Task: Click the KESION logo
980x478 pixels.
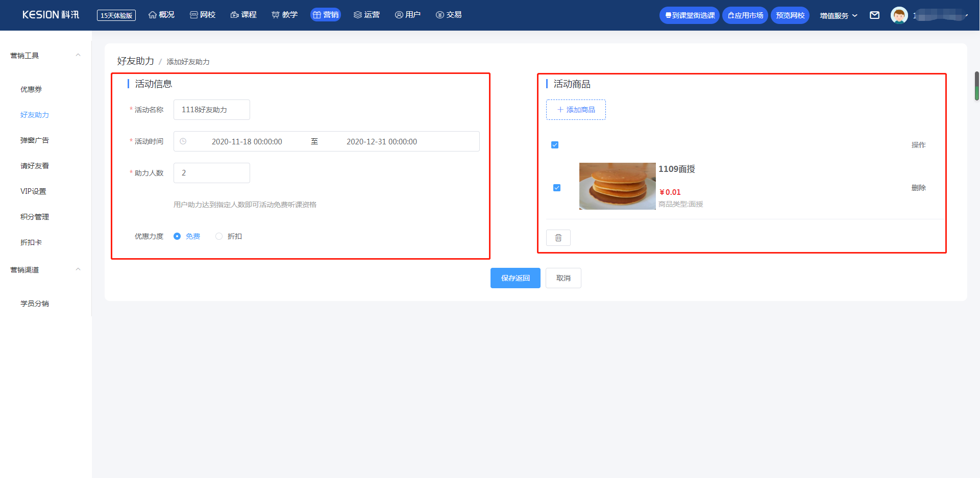Action: pos(51,15)
